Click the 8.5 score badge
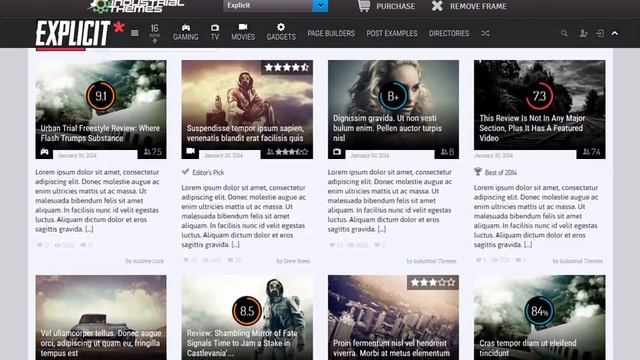Screen dimensions: 640x360 (x=247, y=311)
